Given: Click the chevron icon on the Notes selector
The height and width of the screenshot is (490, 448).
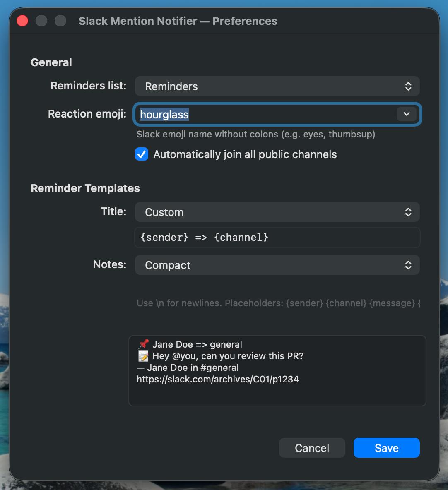Looking at the screenshot, I should (x=408, y=265).
